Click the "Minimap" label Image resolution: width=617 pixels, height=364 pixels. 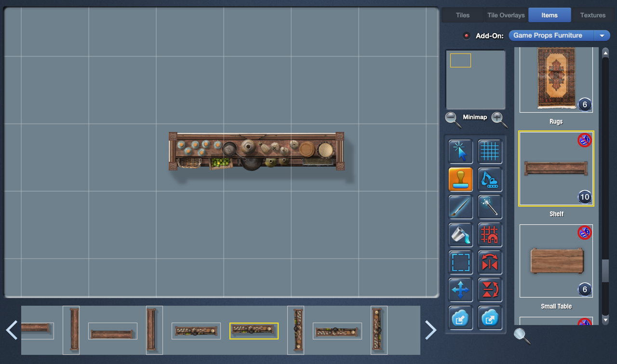(475, 117)
